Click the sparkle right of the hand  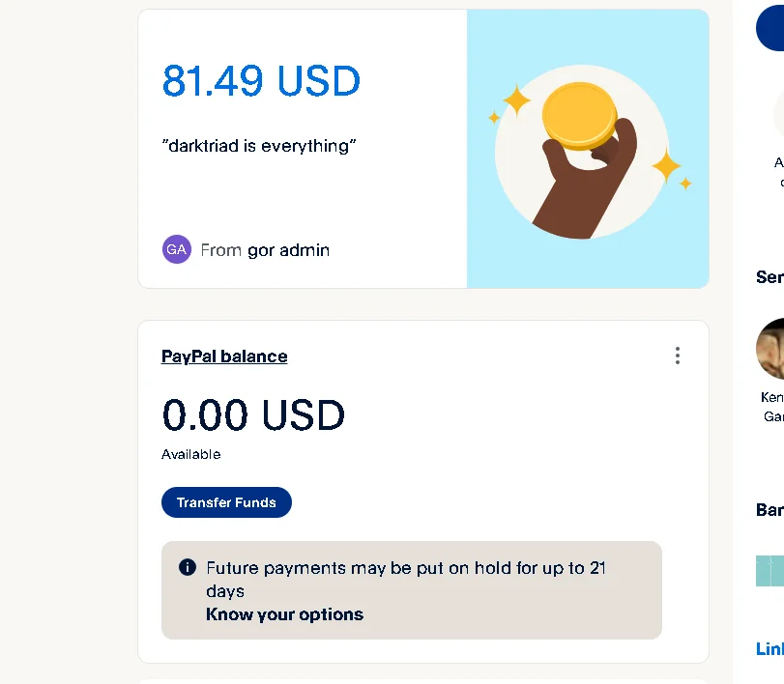click(666, 166)
